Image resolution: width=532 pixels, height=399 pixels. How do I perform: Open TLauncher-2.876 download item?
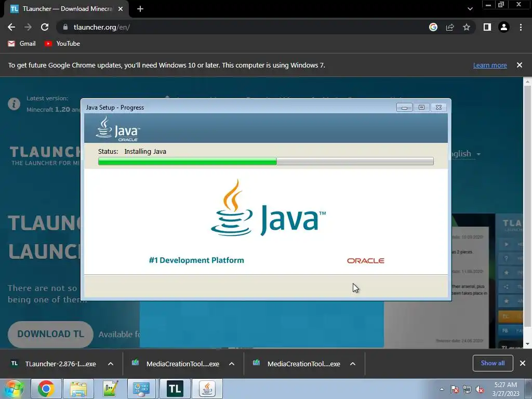click(54, 364)
